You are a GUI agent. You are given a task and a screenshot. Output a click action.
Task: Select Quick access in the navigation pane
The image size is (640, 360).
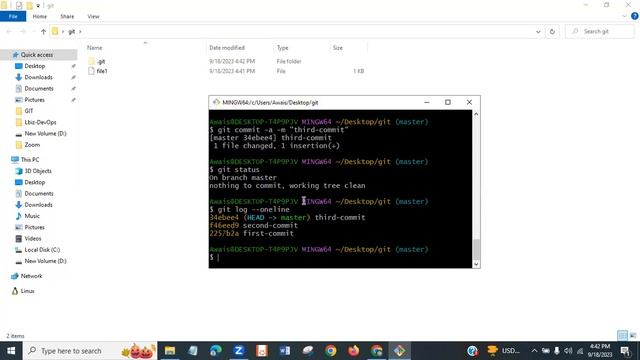coord(36,55)
